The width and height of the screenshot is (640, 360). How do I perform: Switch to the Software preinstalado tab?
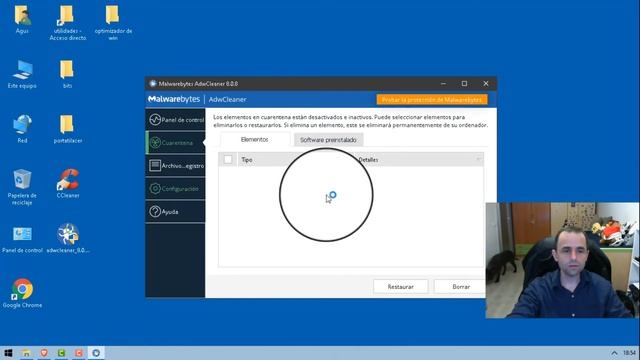coord(328,140)
